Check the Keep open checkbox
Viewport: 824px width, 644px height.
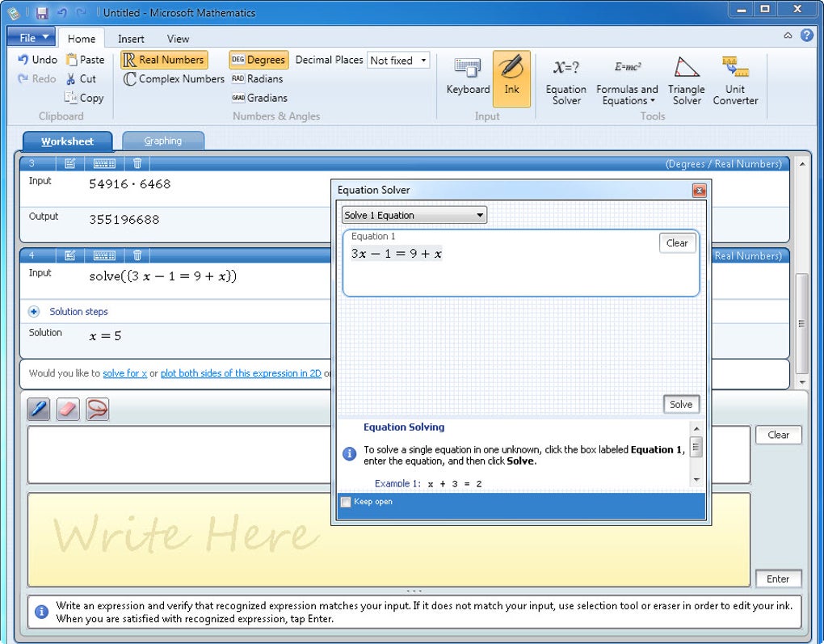(x=346, y=502)
